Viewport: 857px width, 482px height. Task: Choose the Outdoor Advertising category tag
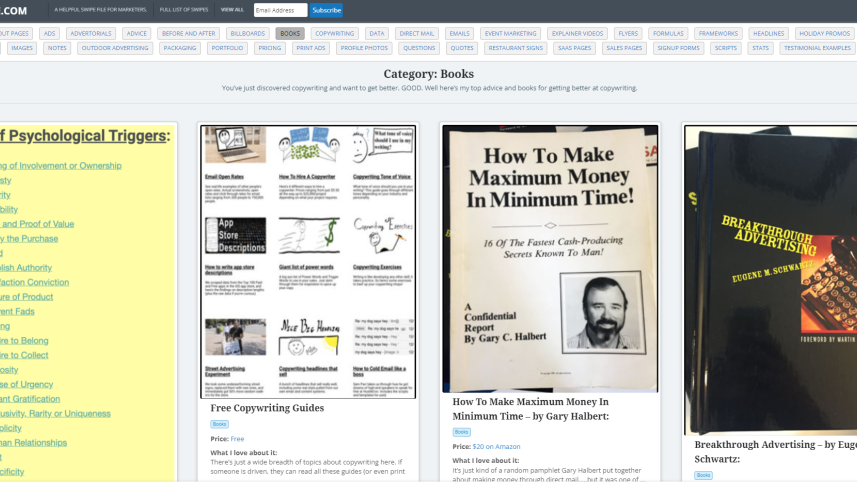115,48
